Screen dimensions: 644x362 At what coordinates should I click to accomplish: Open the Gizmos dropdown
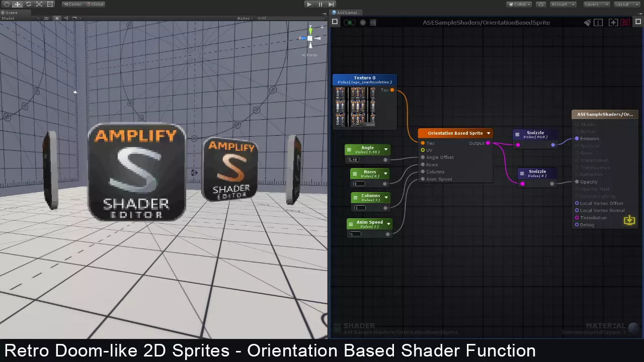244,18
